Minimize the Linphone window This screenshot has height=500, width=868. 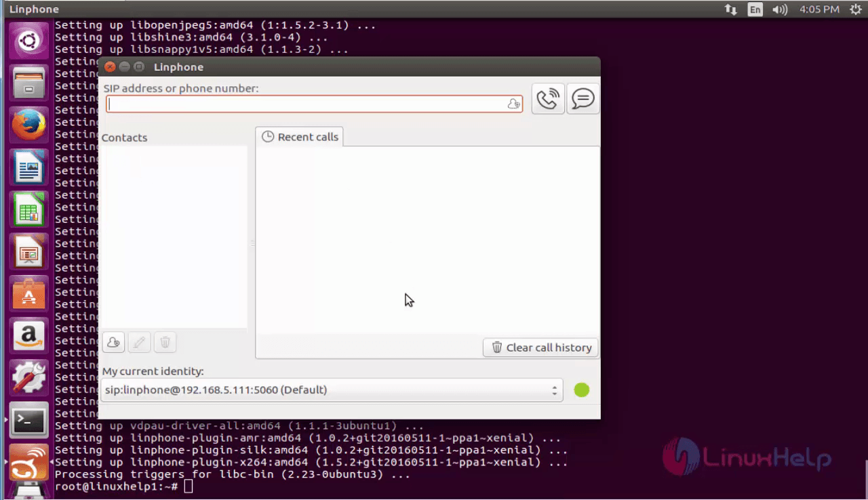pos(124,66)
